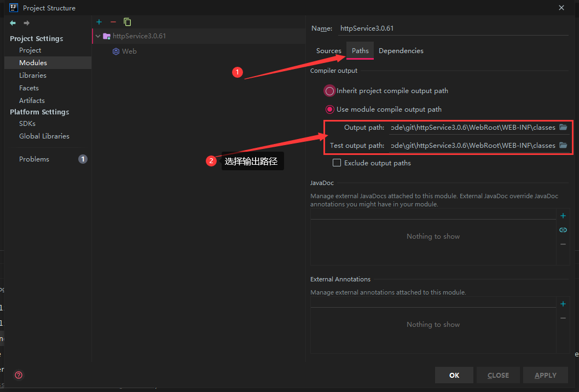Select Libraries under Project Settings
This screenshot has height=392, width=579.
(x=32, y=75)
